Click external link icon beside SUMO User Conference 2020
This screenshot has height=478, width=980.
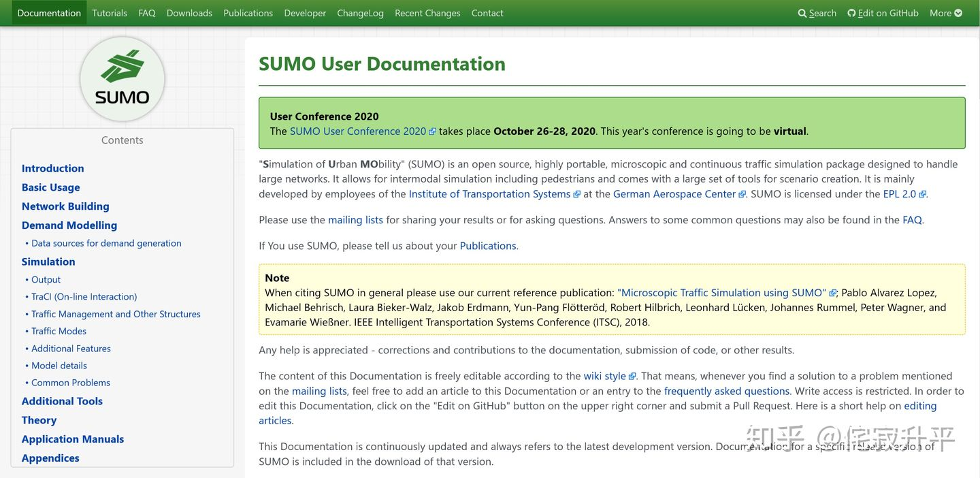433,131
